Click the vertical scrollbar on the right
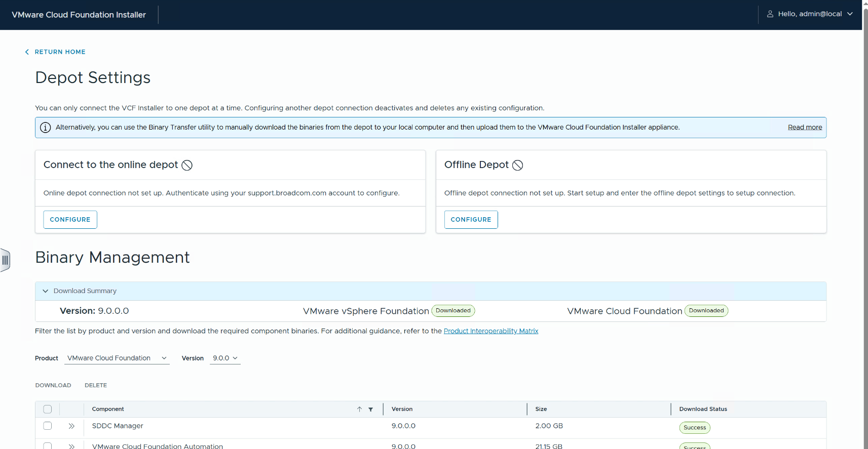The height and width of the screenshot is (449, 868). [x=865, y=228]
